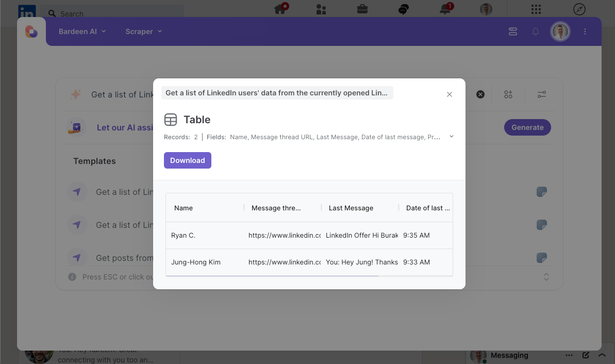Click the Generate button

[527, 127]
